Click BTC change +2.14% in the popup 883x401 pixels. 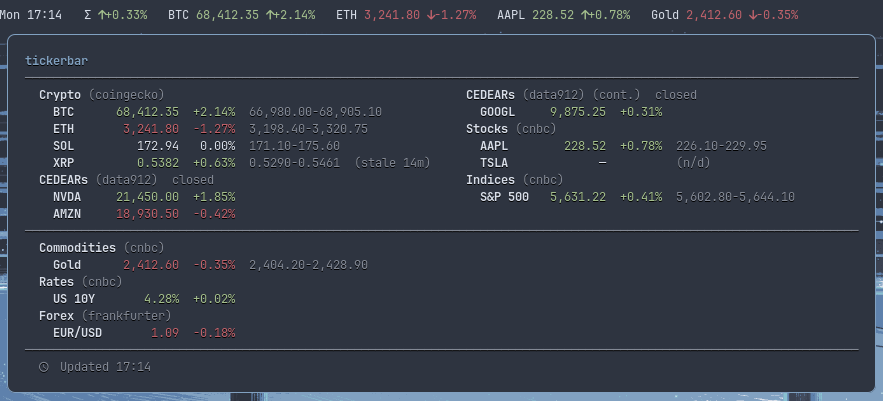[214, 112]
